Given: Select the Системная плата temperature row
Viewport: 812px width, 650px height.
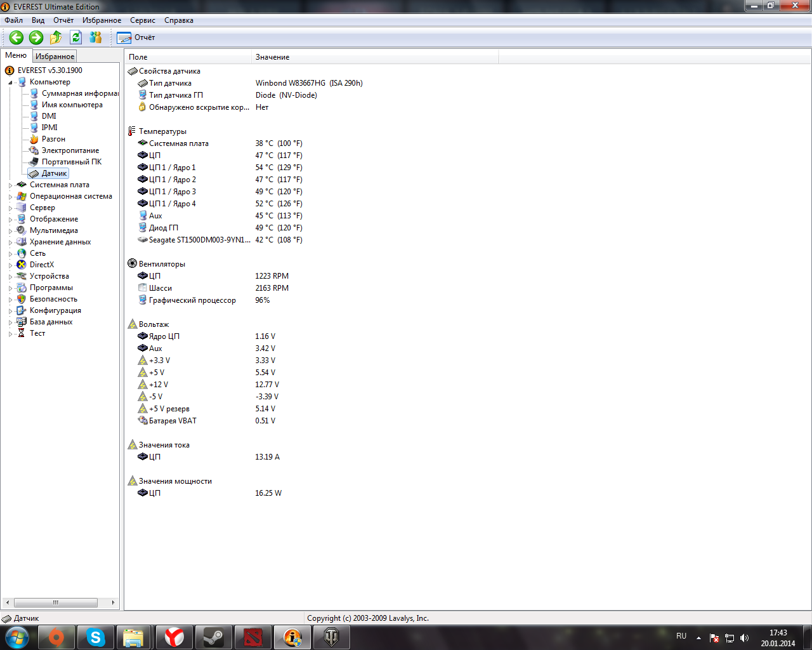Looking at the screenshot, I should 220,143.
